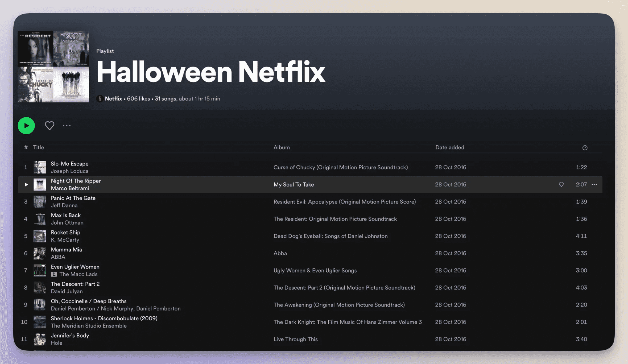Click the Panic At The Gate album thumbnail
The width and height of the screenshot is (628, 364).
(40, 202)
